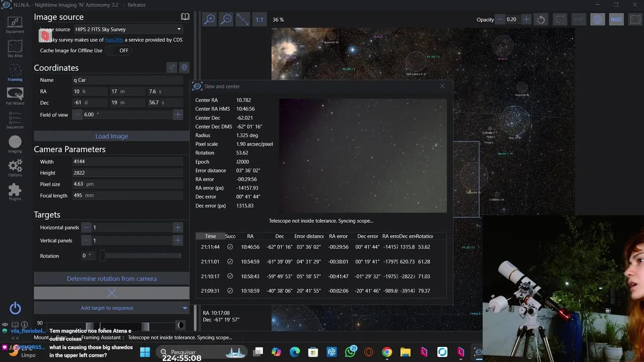The width and height of the screenshot is (644, 362).
Task: Click the location pin icon in Coordinates header
Action: (184, 67)
